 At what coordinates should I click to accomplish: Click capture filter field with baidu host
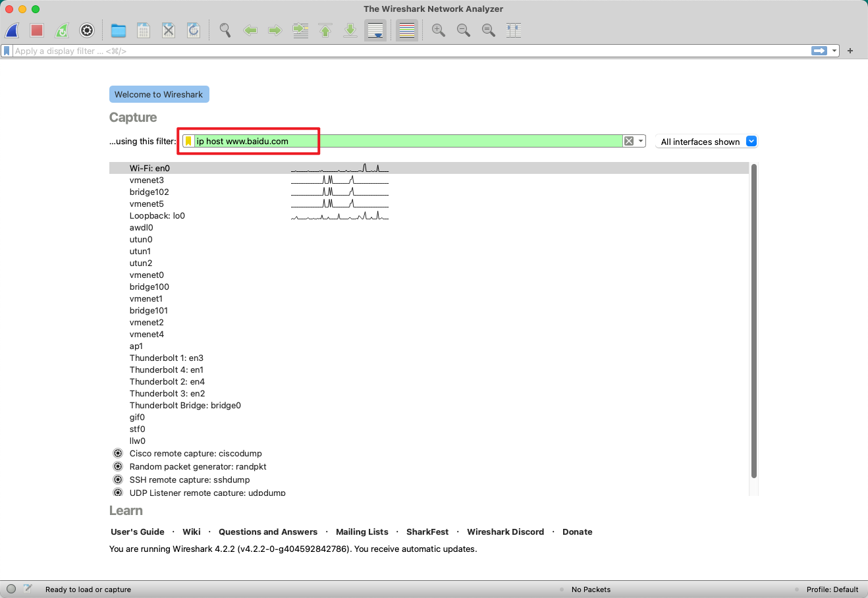click(x=408, y=141)
